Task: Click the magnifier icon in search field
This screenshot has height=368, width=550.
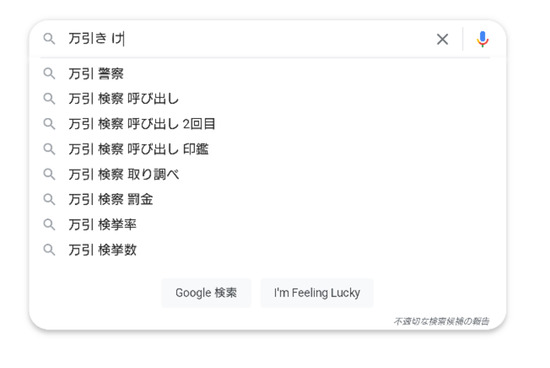Action: tap(49, 39)
